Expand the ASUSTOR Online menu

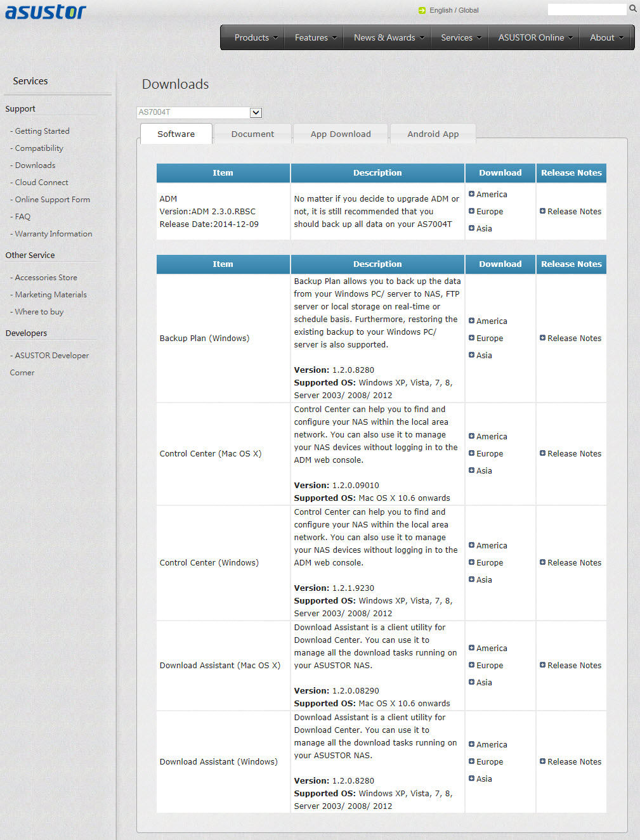pyautogui.click(x=535, y=37)
